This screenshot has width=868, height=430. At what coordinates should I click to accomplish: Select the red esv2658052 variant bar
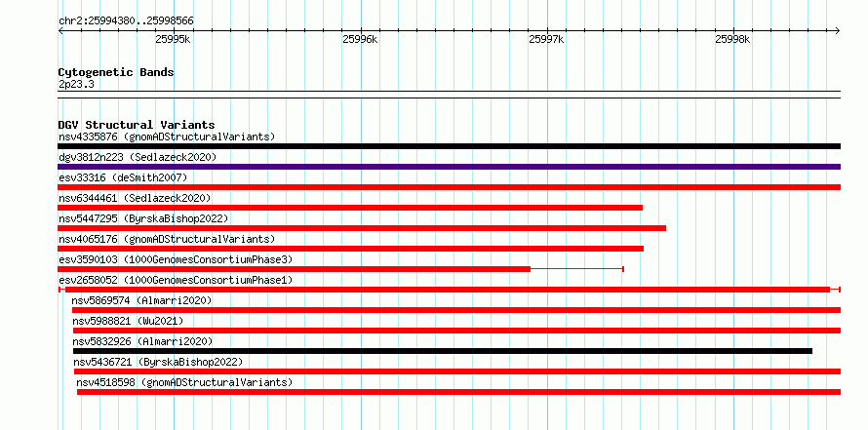point(448,290)
